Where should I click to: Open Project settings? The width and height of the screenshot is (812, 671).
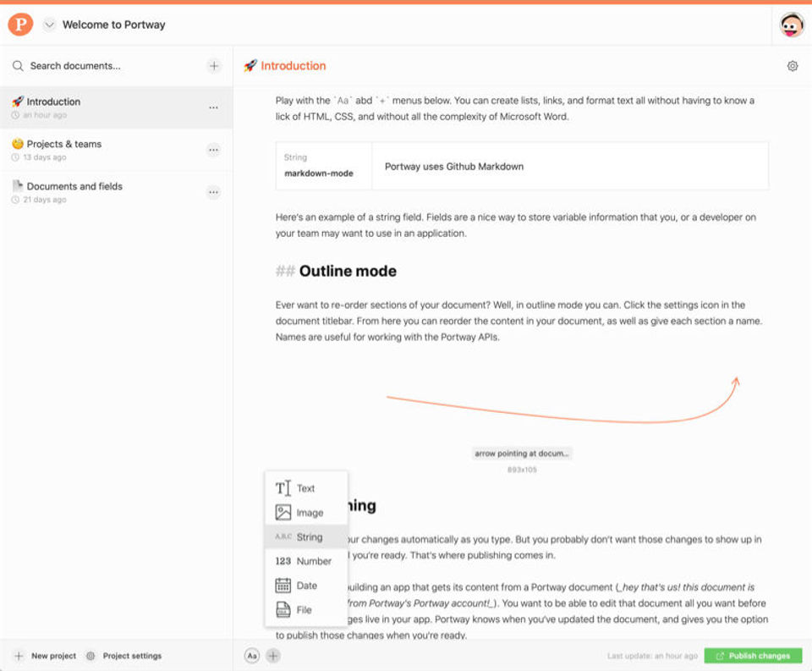132,656
